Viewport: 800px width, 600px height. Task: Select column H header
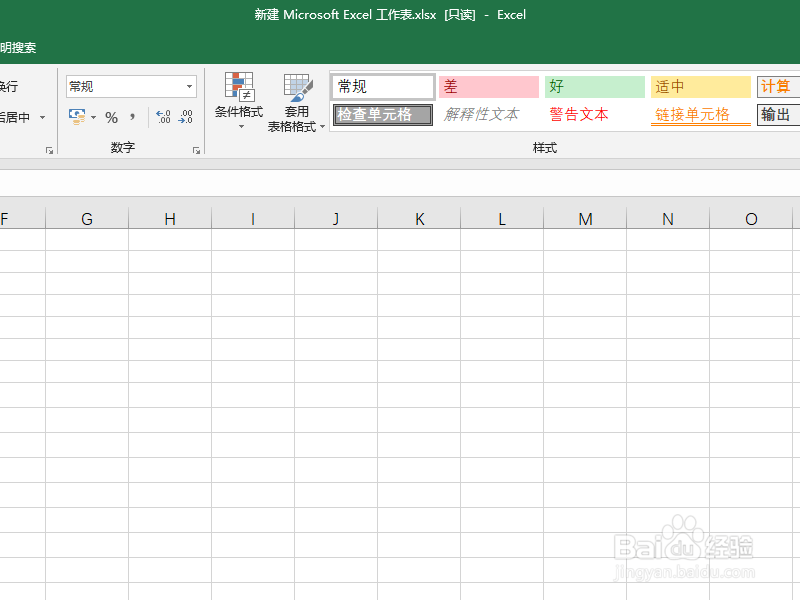(x=170, y=219)
